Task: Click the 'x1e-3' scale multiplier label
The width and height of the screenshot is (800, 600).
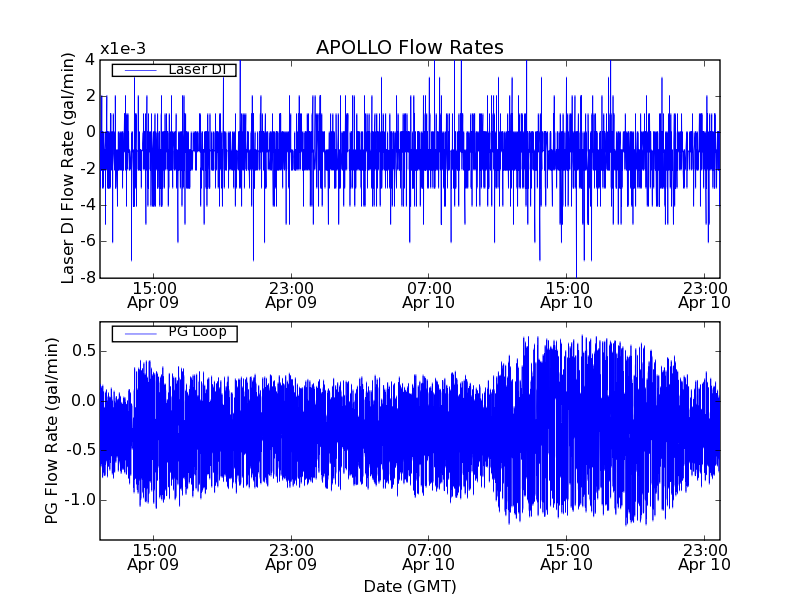Action: click(123, 49)
